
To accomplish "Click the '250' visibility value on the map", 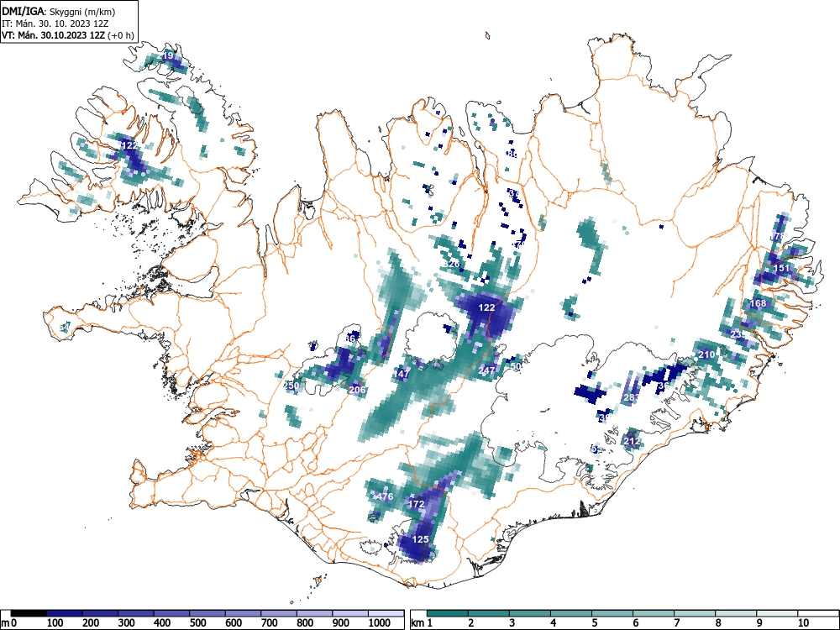I will [x=291, y=386].
